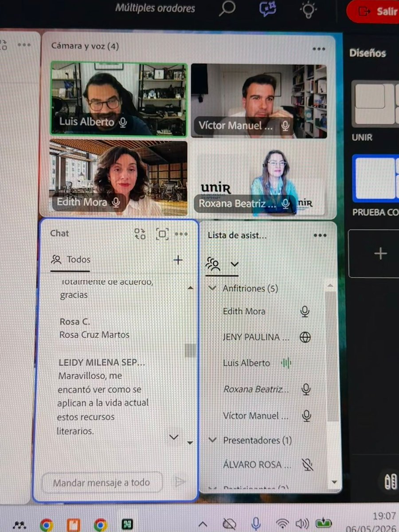Click ÁLVARO ROSA's muted microphone icon
This screenshot has height=532, width=399.
[x=307, y=465]
